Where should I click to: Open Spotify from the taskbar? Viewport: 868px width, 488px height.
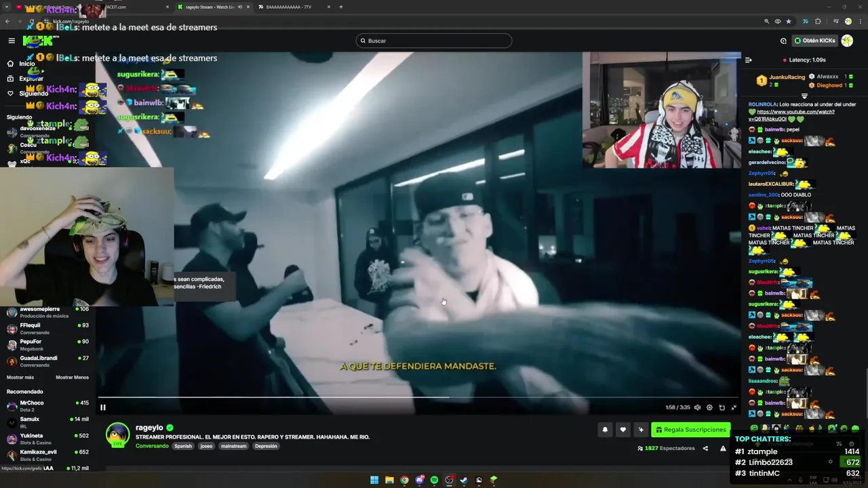[434, 480]
